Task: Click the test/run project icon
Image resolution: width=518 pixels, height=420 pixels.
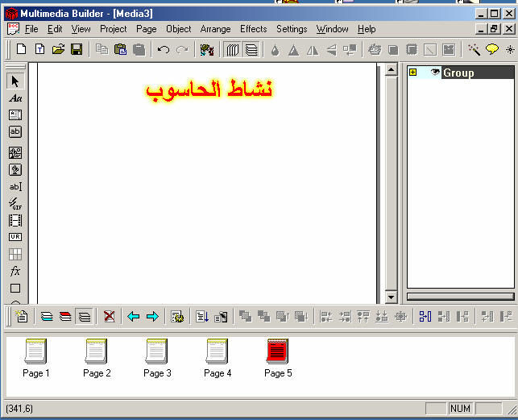Action: click(207, 50)
